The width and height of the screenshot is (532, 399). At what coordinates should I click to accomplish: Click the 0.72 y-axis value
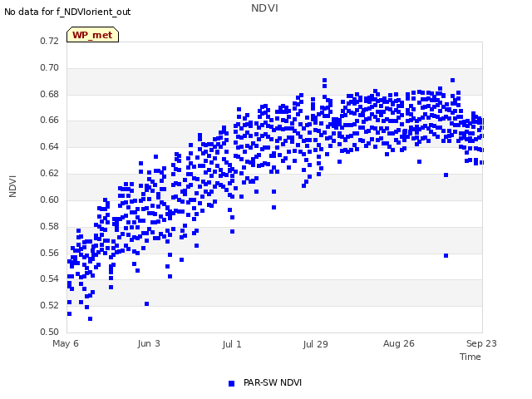[50, 41]
